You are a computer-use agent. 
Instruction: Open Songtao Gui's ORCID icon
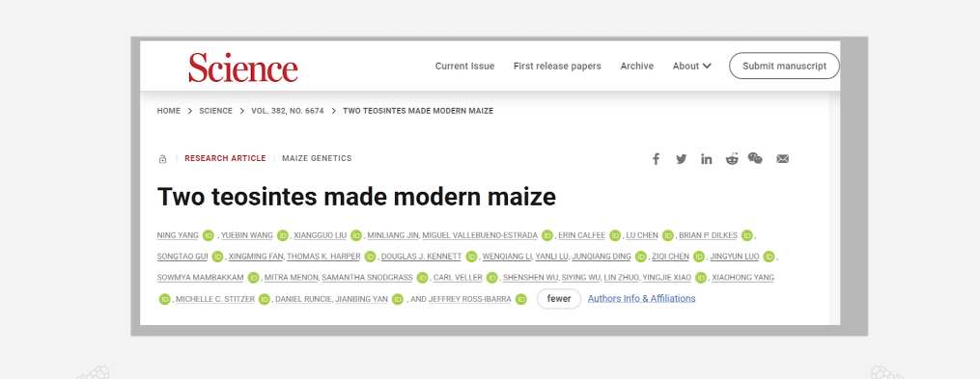tap(217, 257)
